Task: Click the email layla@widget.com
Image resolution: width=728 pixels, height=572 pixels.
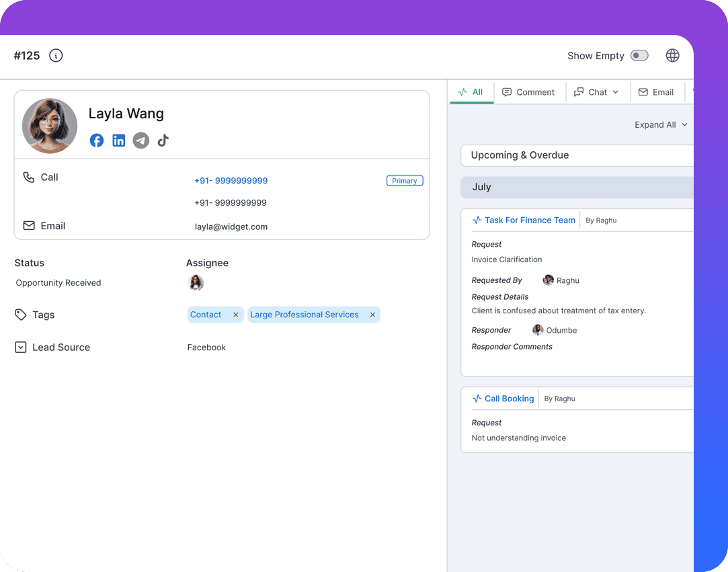Action: 231,227
